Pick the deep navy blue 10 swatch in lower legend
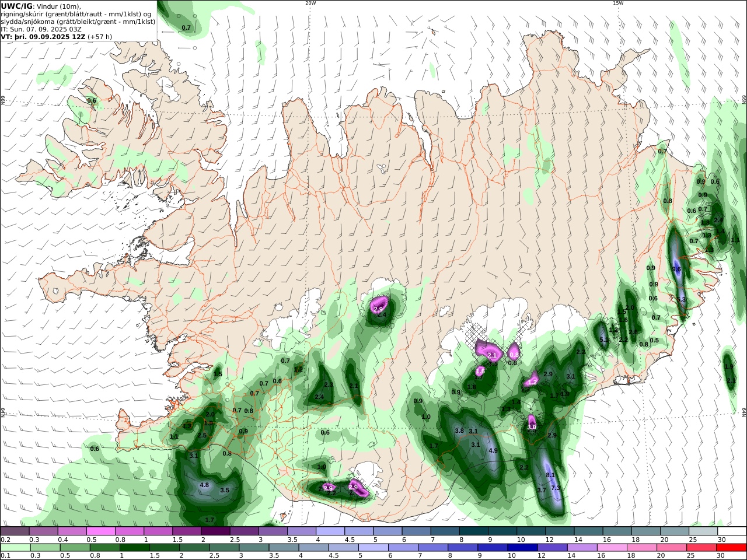Viewport: 747px width, 560px height. tap(522, 547)
